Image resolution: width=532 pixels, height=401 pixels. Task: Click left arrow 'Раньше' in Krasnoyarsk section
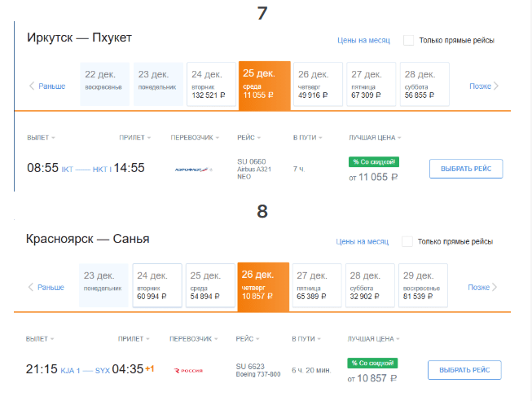pyautogui.click(x=46, y=287)
